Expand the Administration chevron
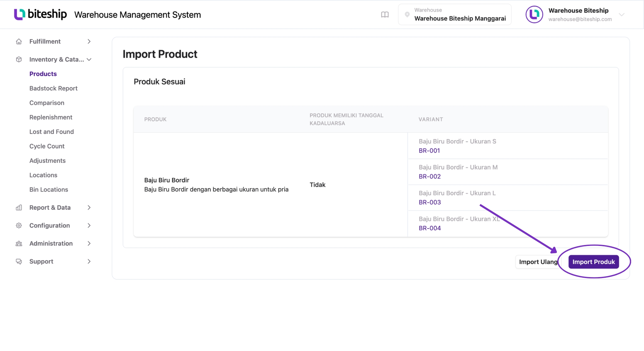644x351 pixels. point(89,243)
